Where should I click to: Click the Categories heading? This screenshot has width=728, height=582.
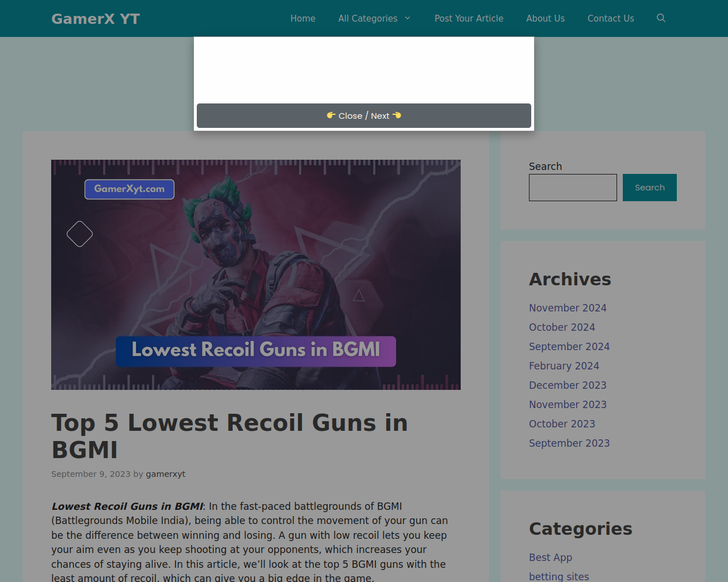[581, 529]
